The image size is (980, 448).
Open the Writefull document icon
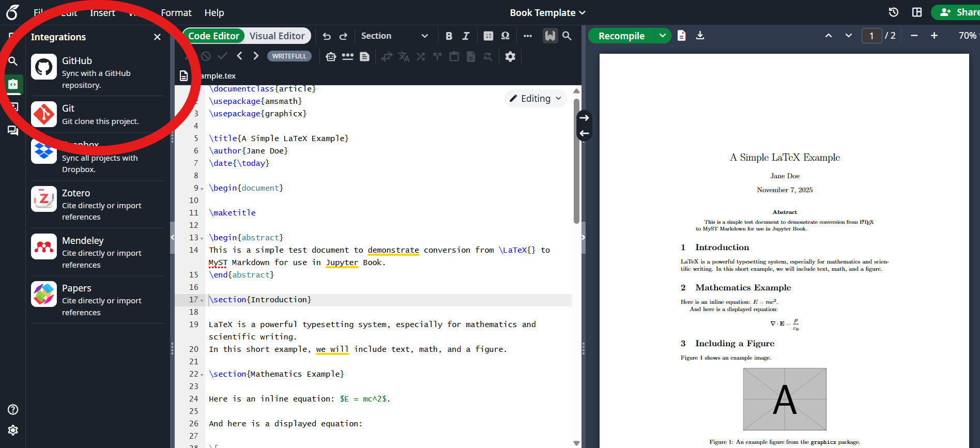pos(365,56)
